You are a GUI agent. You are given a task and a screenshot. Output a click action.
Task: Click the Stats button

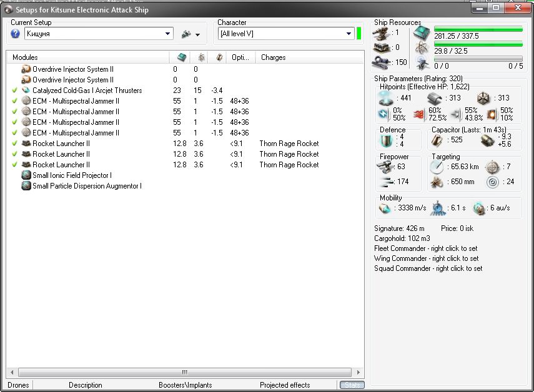pos(352,385)
